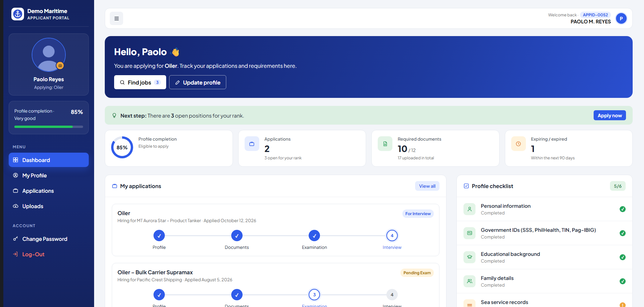Viewport: 644px width, 307px height.
Task: Open Uploads in the sidebar menu
Action: click(x=49, y=206)
